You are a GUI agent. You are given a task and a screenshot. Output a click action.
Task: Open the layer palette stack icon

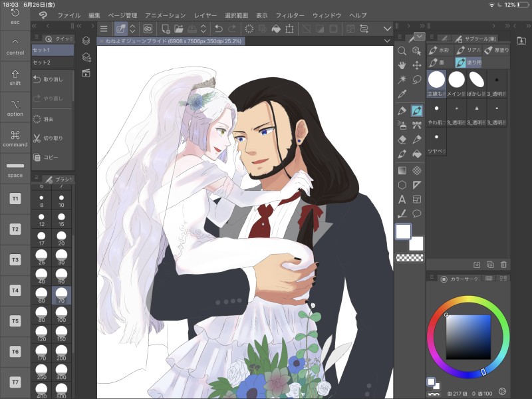coord(86,41)
